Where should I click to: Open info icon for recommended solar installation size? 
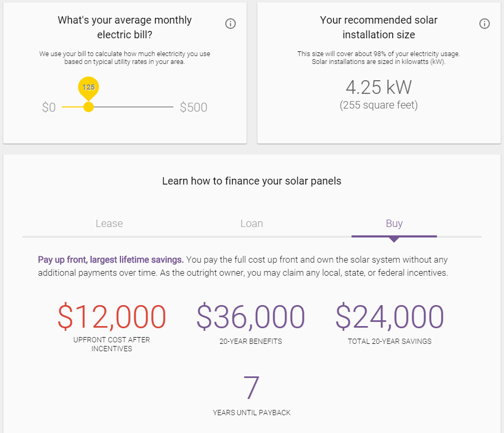click(485, 24)
